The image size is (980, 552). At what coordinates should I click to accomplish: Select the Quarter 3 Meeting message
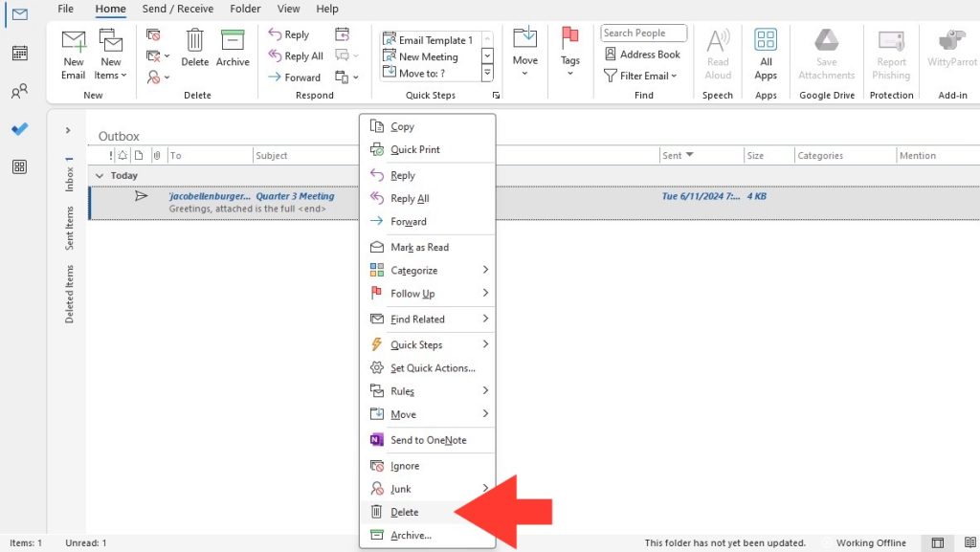tap(534, 202)
